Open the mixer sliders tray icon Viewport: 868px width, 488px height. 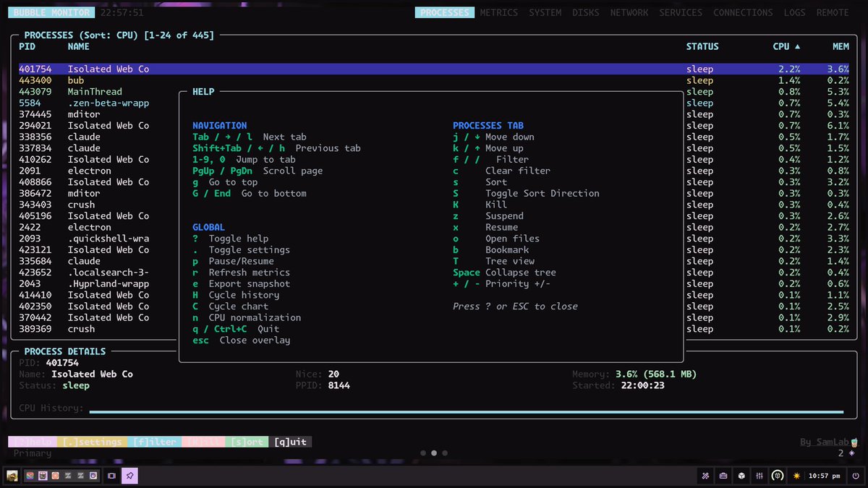point(759,476)
